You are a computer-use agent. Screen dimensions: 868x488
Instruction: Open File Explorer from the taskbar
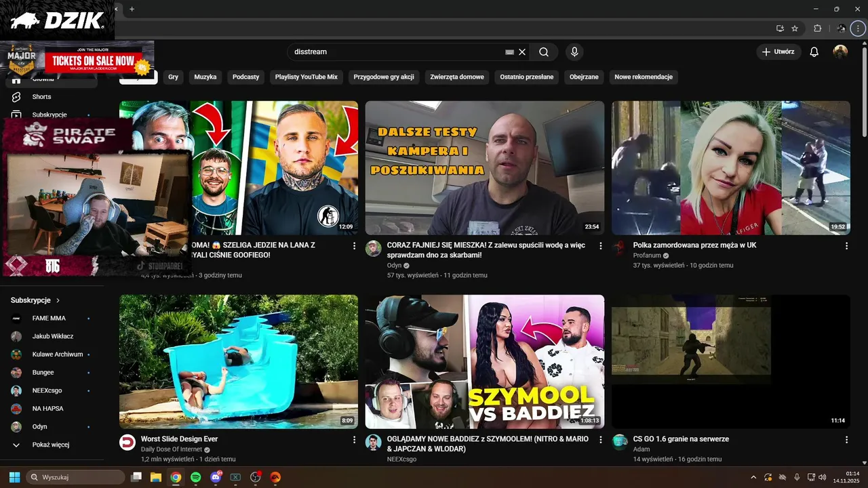tap(155, 477)
